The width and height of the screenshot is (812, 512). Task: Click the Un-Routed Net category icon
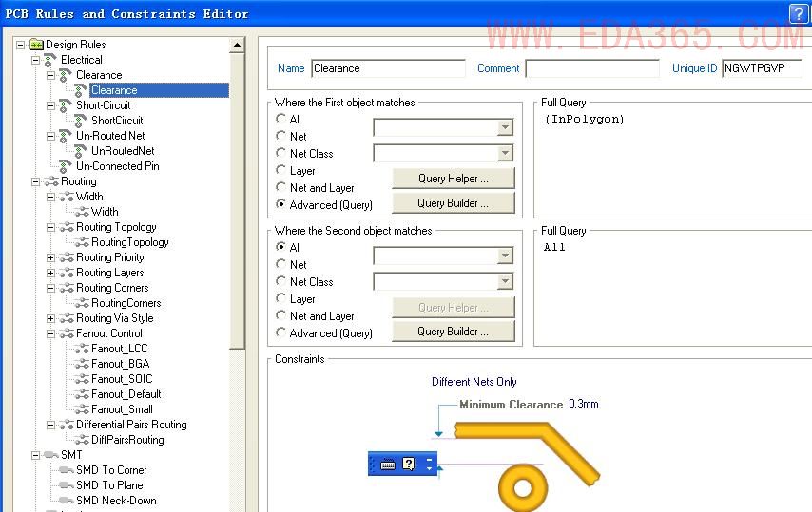[x=66, y=136]
